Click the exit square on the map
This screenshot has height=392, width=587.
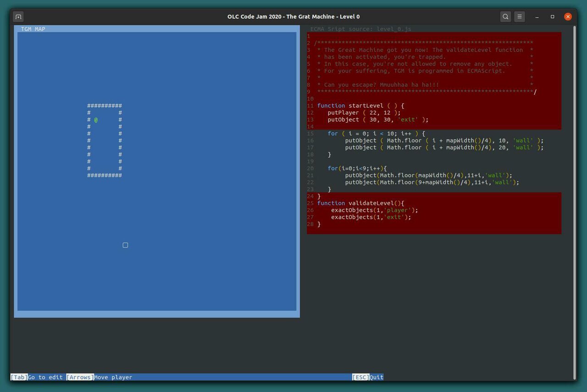(125, 245)
